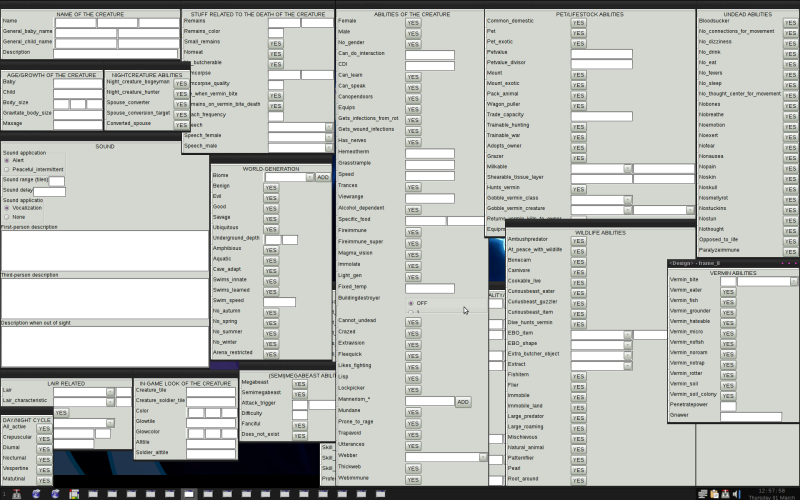800x500 pixels.
Task: Click the system clock in the tray
Action: (774, 494)
